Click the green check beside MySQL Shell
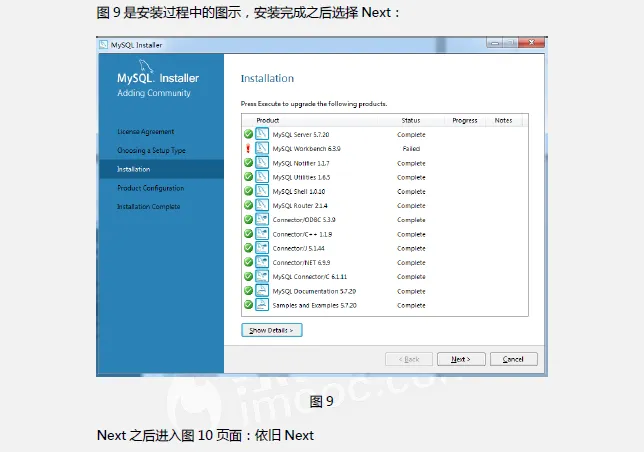 pos(248,191)
